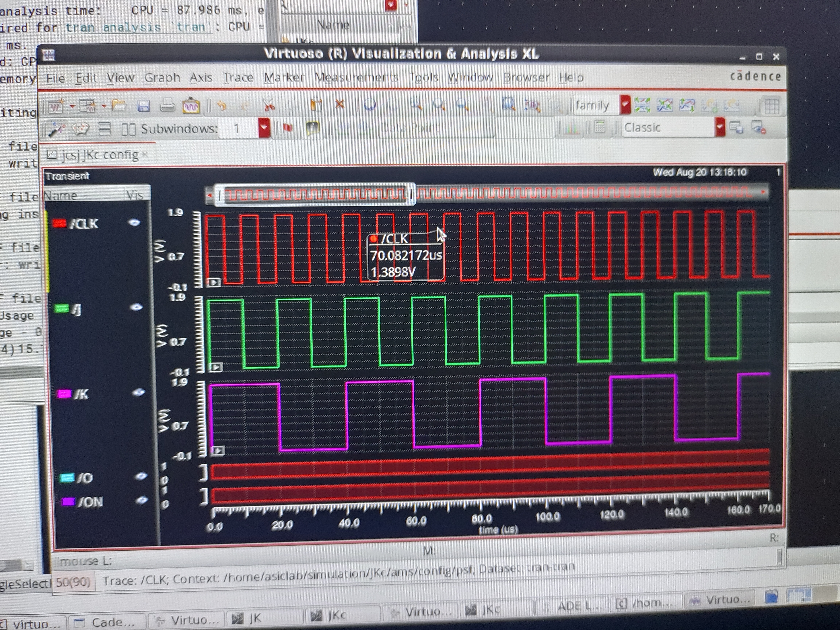
Task: Toggle visibility eye for /K trace
Action: click(138, 392)
